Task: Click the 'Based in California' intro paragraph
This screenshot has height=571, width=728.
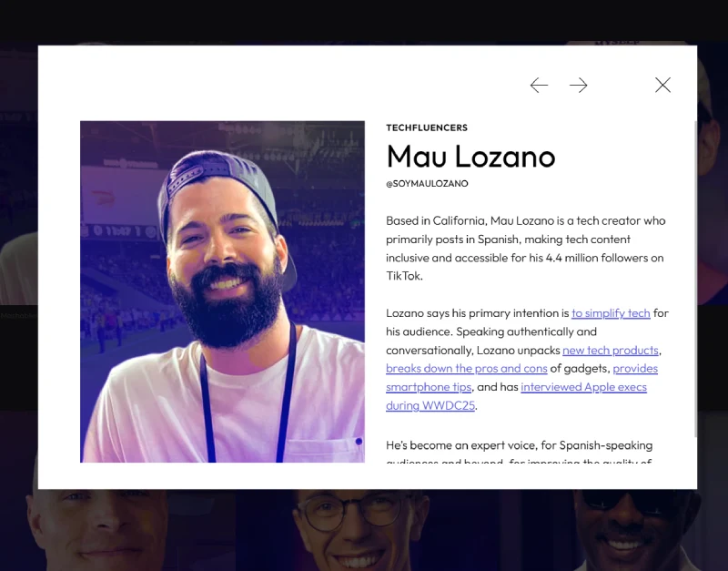Action: pyautogui.click(x=526, y=248)
